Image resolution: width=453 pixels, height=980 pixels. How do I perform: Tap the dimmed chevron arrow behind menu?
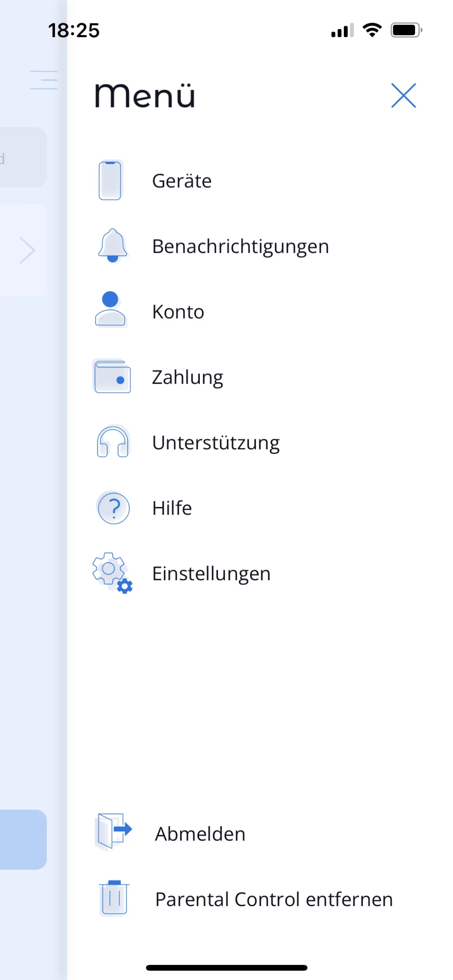[x=28, y=250]
